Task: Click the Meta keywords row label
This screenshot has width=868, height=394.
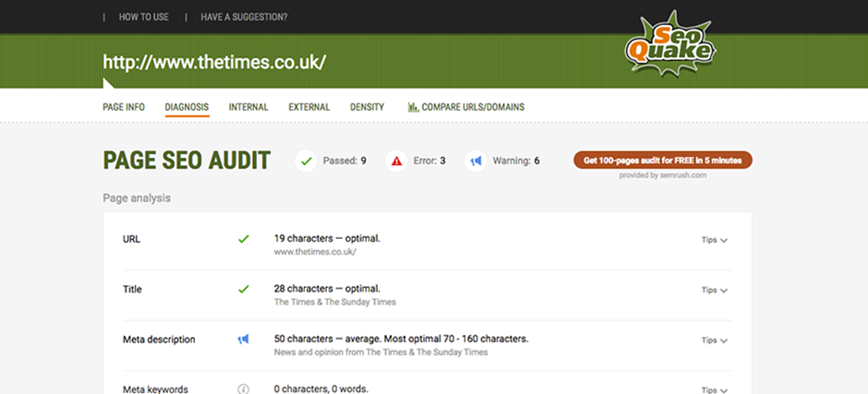Action: coord(155,389)
